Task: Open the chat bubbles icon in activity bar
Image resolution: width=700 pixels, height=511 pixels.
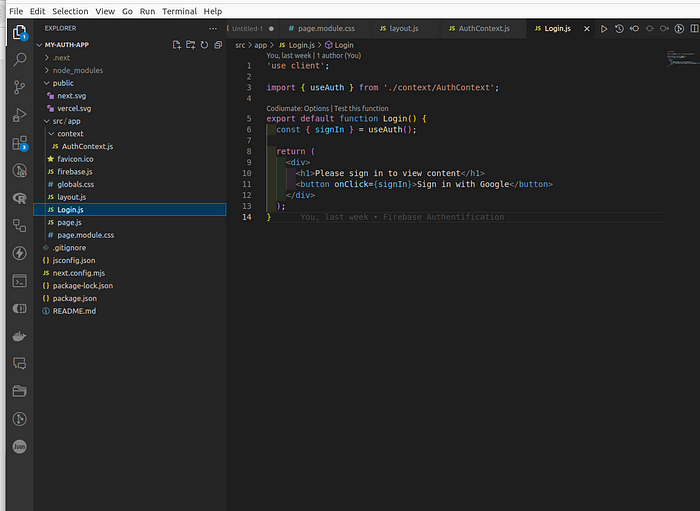Action: [x=20, y=363]
